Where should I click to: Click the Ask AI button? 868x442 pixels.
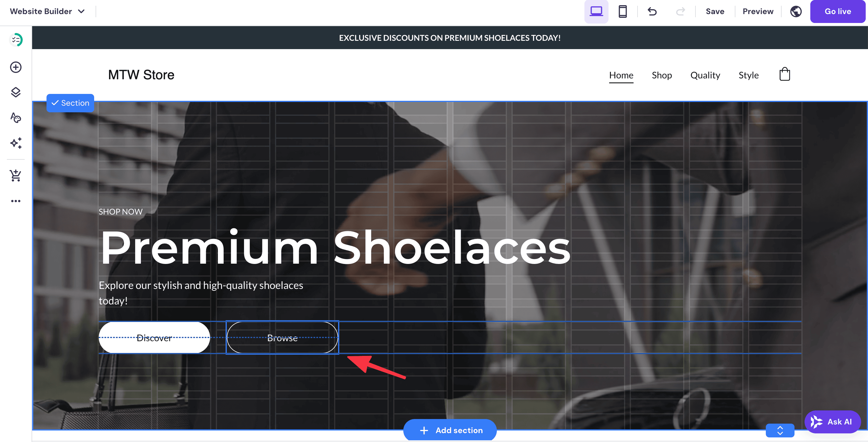pos(833,421)
